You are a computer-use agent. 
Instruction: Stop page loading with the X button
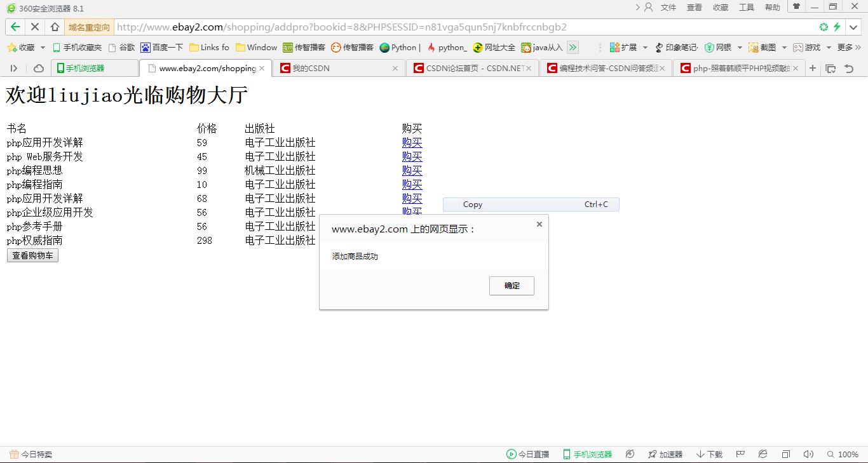[x=35, y=27]
